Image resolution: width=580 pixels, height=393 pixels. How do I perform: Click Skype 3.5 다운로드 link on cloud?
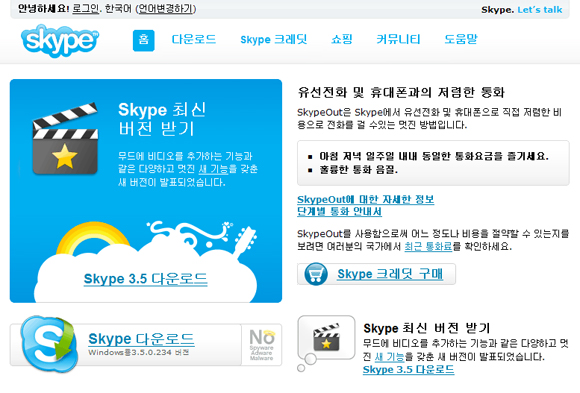(x=145, y=279)
